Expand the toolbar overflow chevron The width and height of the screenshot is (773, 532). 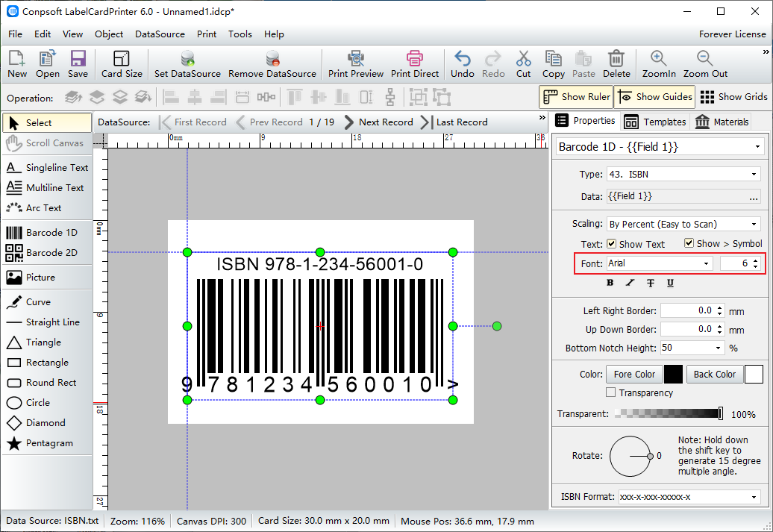point(766,51)
